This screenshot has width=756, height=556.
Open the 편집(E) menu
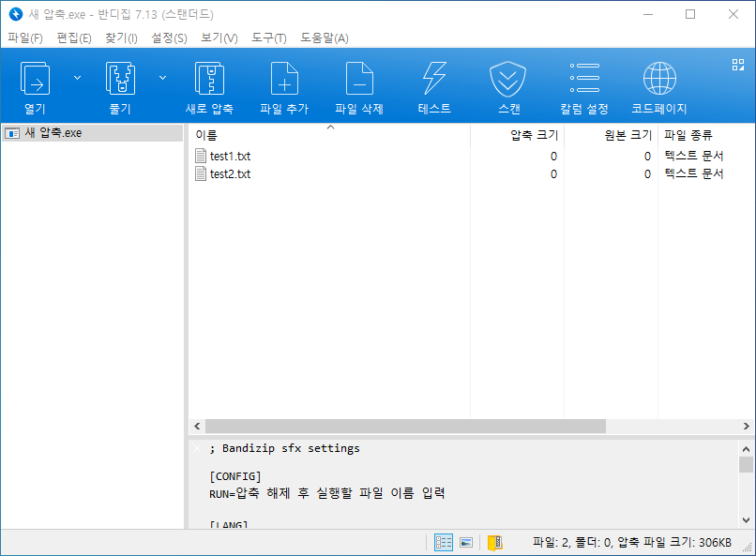coord(74,38)
